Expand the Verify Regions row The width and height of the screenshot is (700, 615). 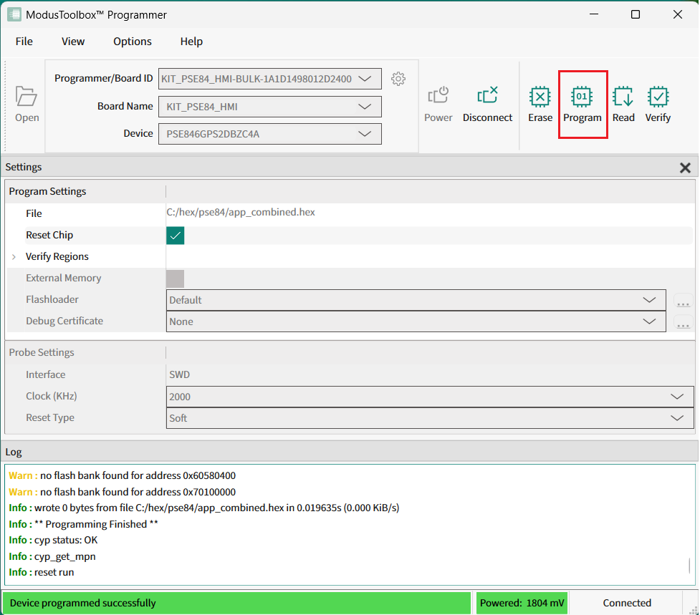(x=14, y=257)
